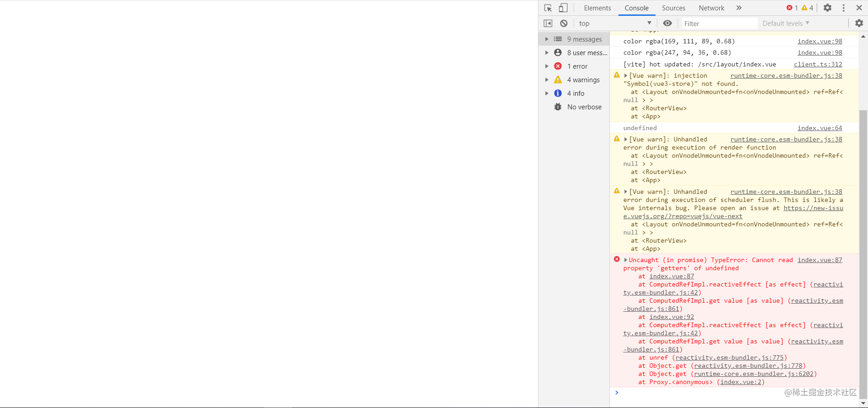Click the "undefined" console log text
The image size is (868, 408).
coord(640,128)
